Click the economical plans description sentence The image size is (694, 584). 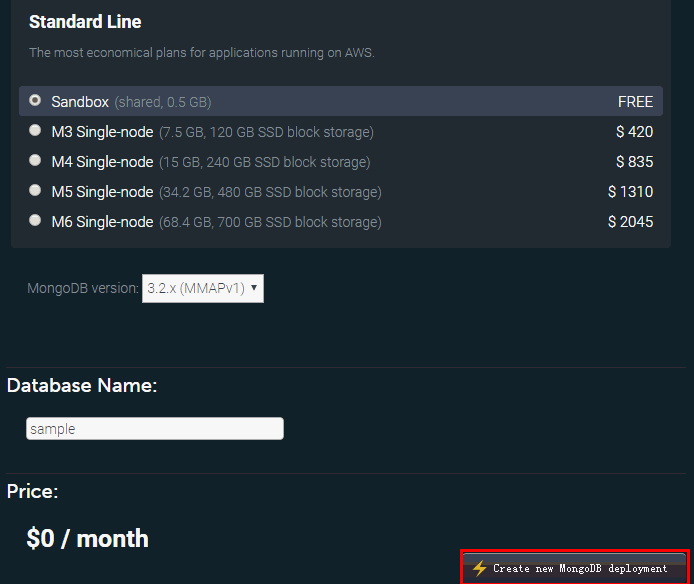pos(202,53)
